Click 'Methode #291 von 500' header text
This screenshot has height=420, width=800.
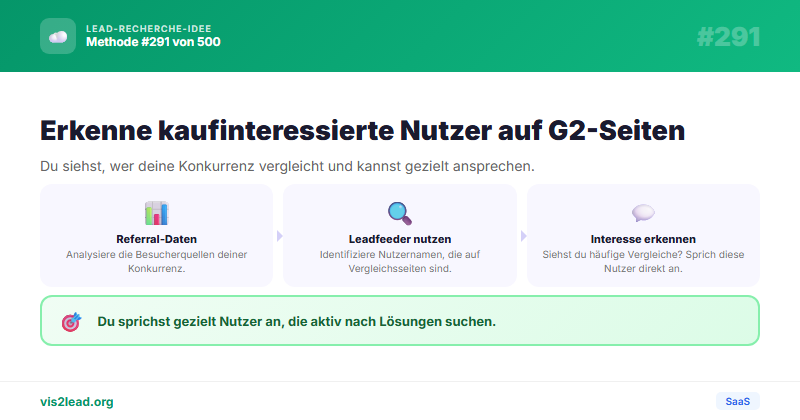153,42
